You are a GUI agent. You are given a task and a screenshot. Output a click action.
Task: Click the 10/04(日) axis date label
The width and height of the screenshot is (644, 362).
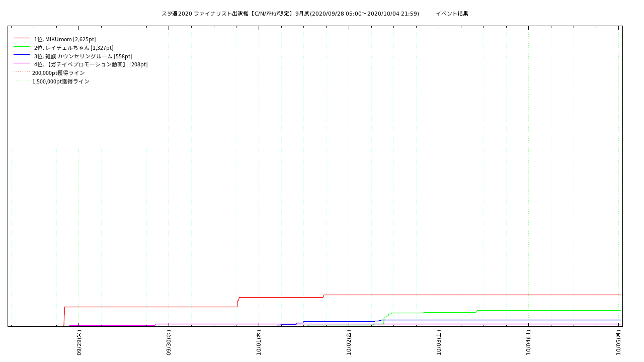[528, 342]
